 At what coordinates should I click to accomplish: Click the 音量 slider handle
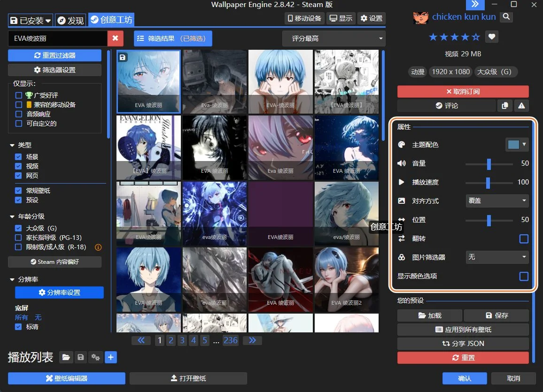pyautogui.click(x=489, y=164)
